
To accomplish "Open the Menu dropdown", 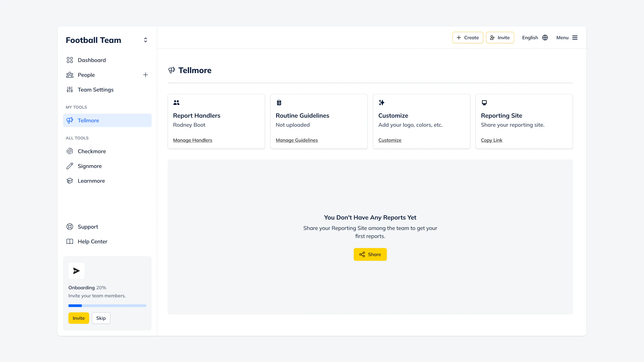I will (567, 38).
